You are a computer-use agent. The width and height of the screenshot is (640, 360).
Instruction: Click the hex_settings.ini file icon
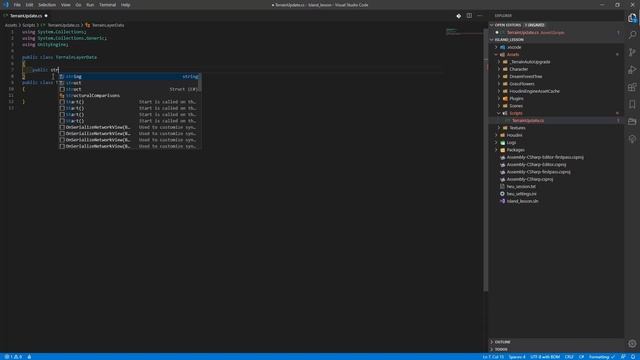502,194
